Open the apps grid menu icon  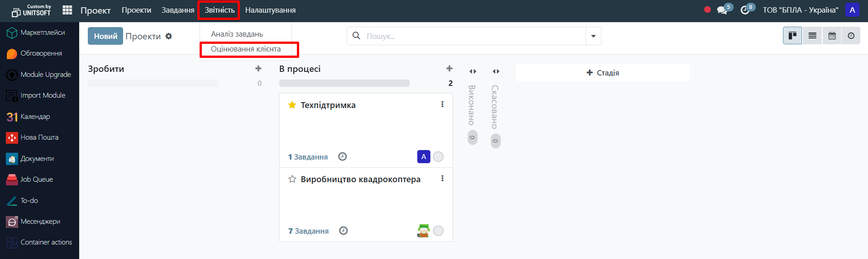pyautogui.click(x=67, y=10)
